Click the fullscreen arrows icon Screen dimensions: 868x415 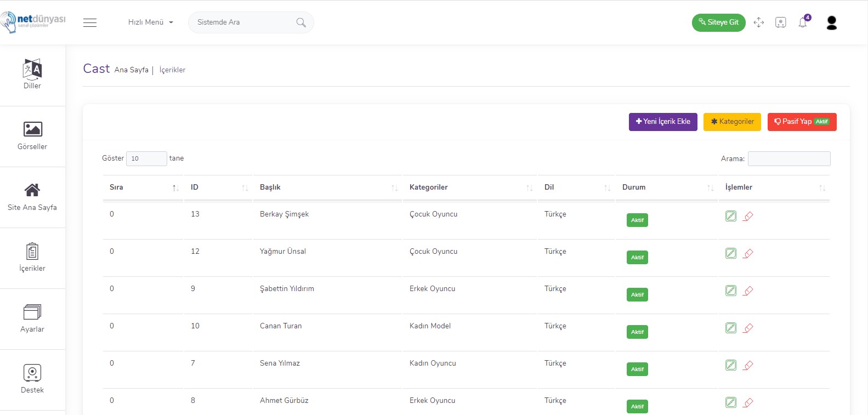pyautogui.click(x=759, y=22)
